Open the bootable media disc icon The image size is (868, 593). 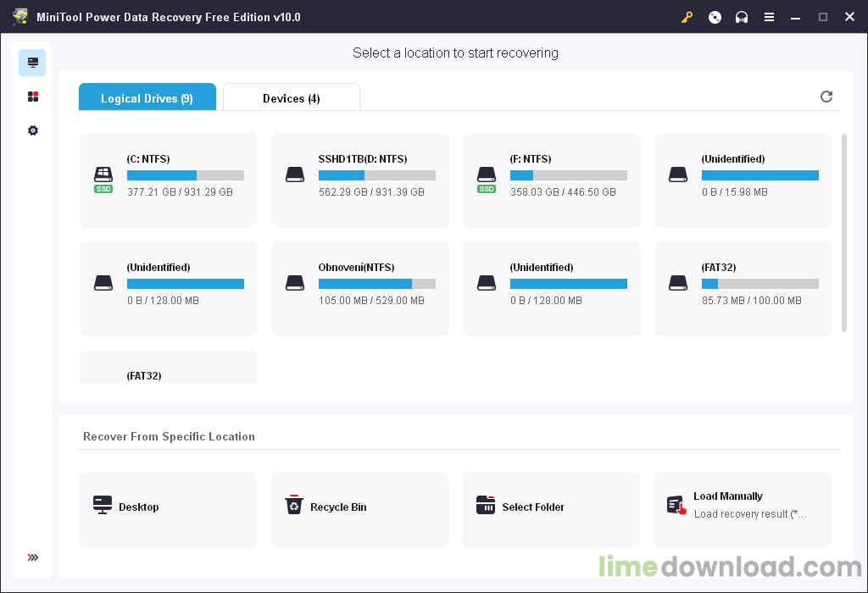pyautogui.click(x=715, y=17)
